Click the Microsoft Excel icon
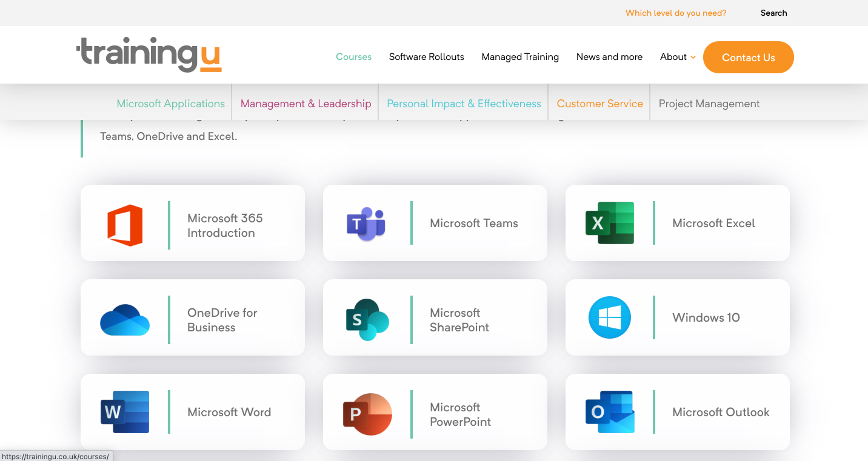 click(x=610, y=223)
